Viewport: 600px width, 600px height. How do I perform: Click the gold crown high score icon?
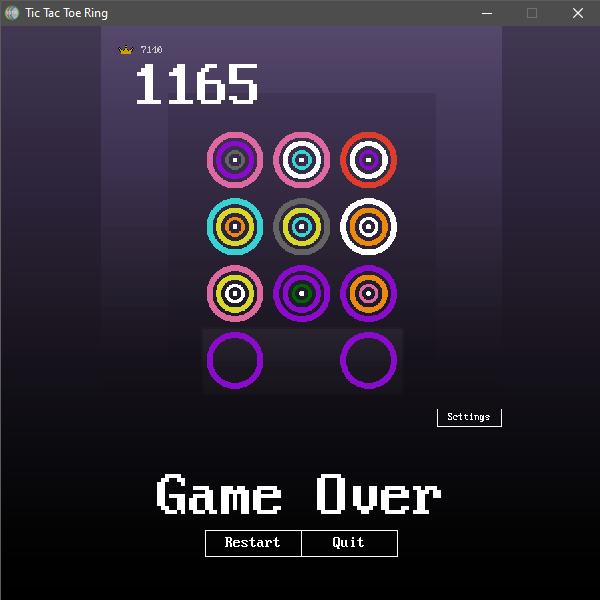coord(126,50)
